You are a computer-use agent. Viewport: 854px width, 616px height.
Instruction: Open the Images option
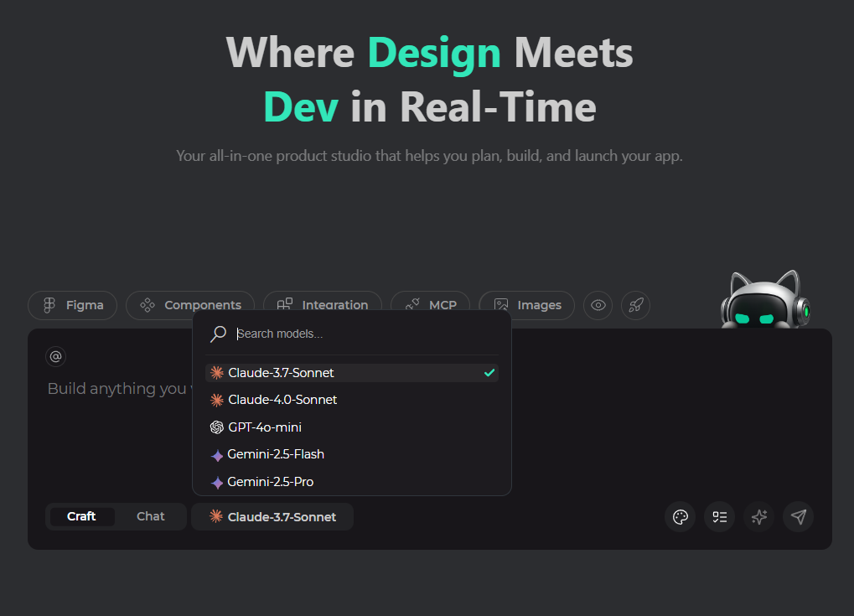point(526,305)
